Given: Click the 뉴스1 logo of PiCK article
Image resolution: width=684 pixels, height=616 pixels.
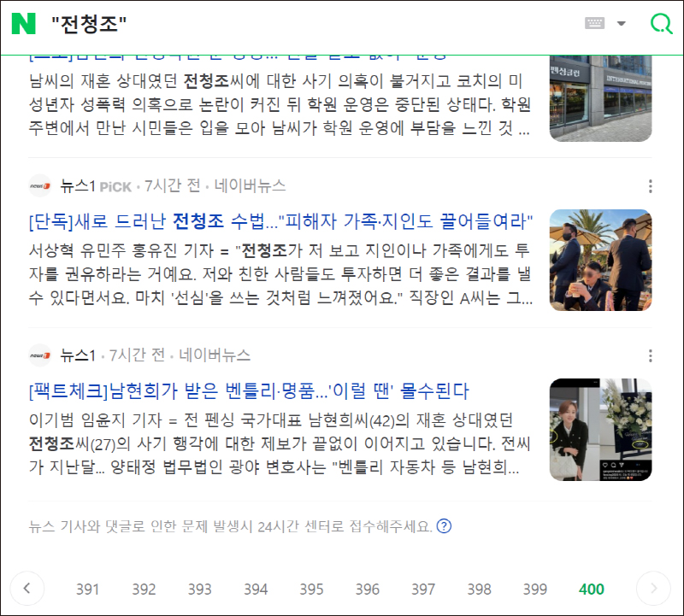Looking at the screenshot, I should (x=40, y=185).
